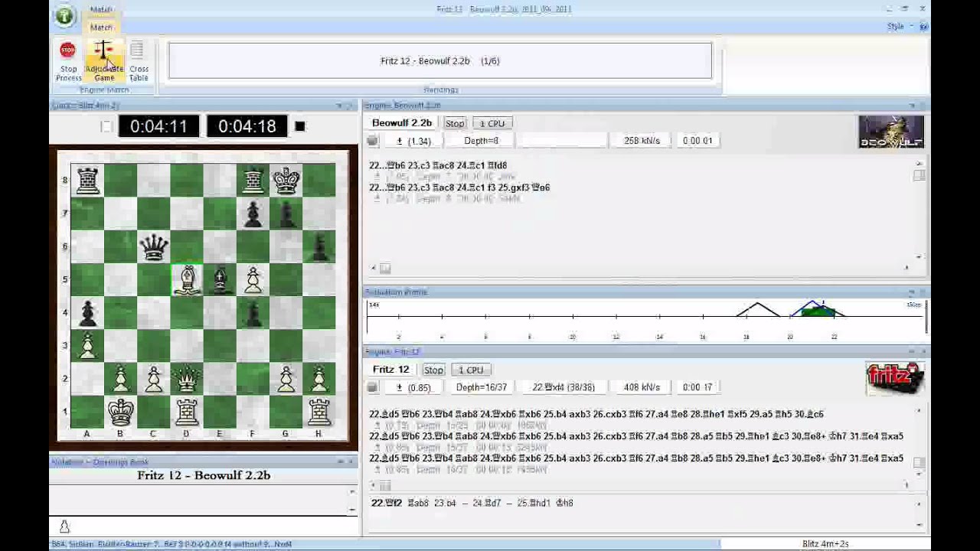Viewport: 980px width, 551px height.
Task: Click the move 22.Qf2 in notation
Action: coord(387,503)
